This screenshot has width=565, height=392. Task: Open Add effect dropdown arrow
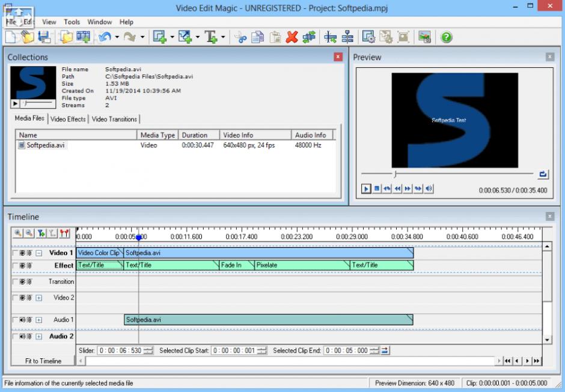click(172, 37)
